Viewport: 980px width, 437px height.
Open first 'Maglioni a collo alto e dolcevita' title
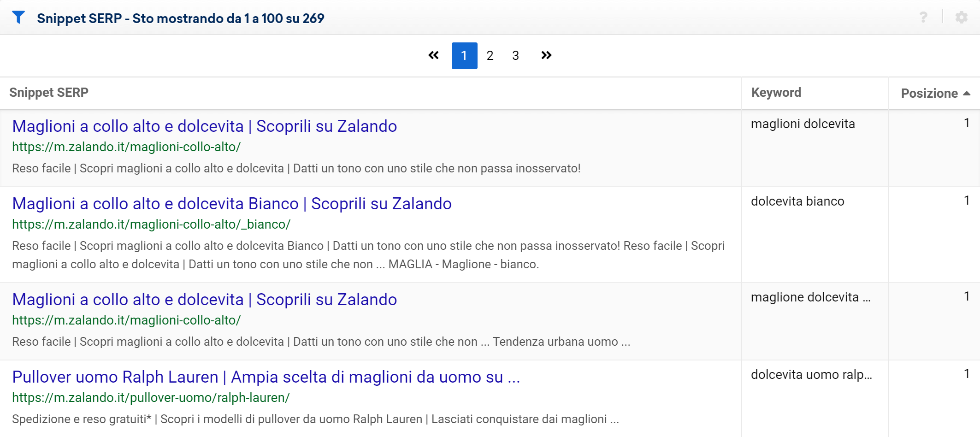tap(204, 126)
